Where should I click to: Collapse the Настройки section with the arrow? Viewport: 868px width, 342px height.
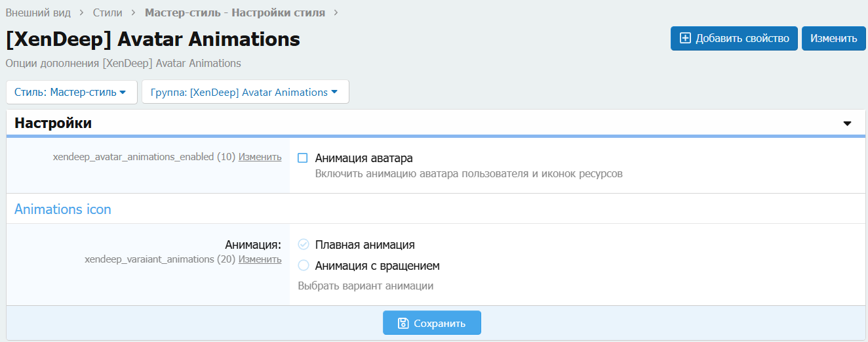847,123
